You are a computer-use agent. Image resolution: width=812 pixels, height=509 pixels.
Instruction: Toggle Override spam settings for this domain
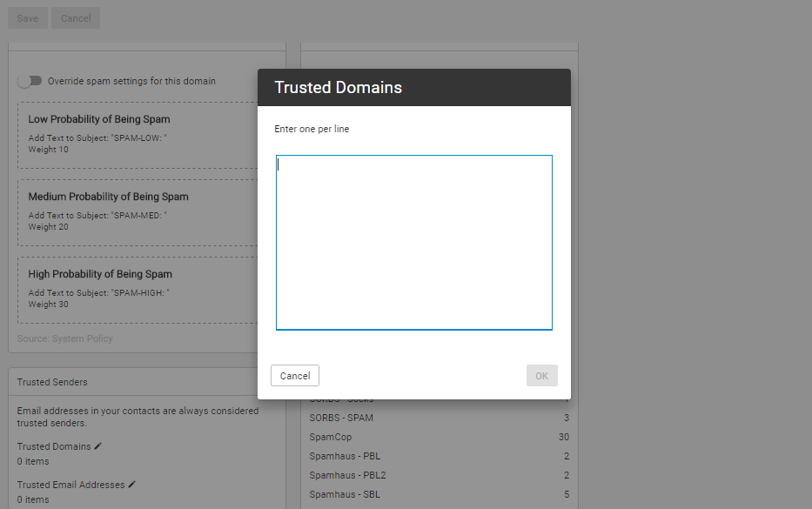click(x=30, y=81)
